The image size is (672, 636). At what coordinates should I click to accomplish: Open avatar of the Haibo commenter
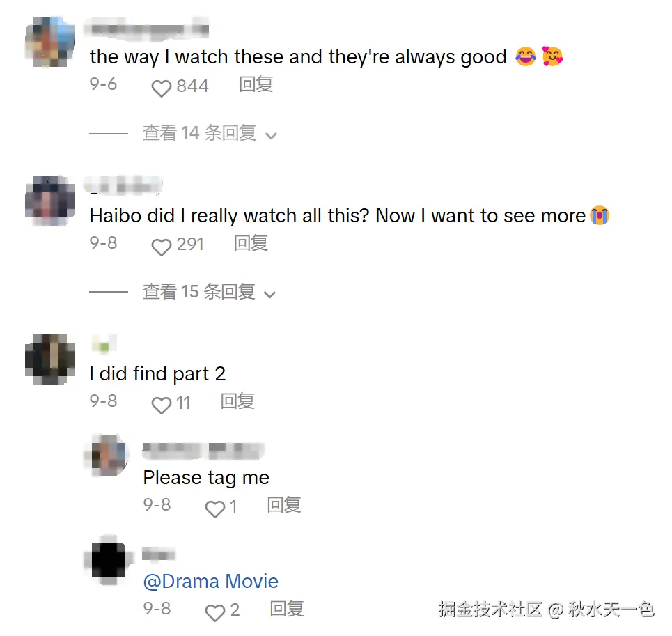pos(49,200)
